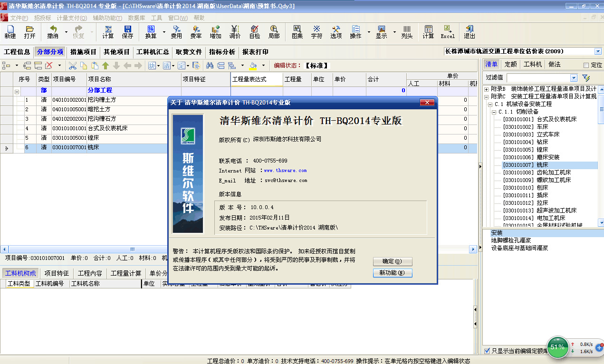Click the 退出 (Exit) toolbar icon

point(470,32)
